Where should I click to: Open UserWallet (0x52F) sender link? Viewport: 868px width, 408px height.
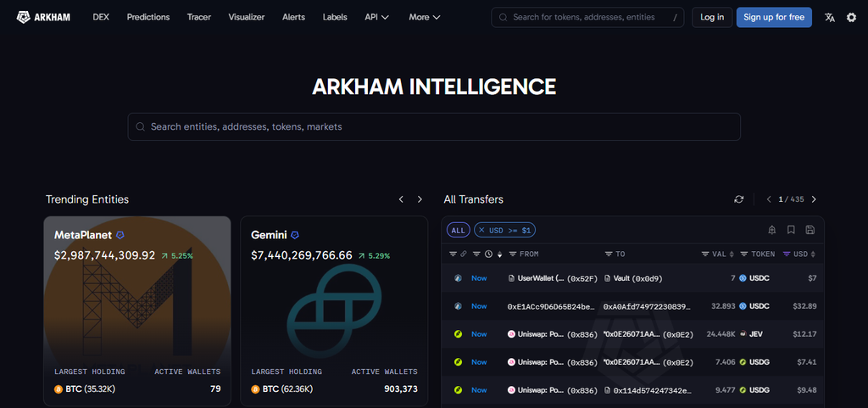coord(553,278)
